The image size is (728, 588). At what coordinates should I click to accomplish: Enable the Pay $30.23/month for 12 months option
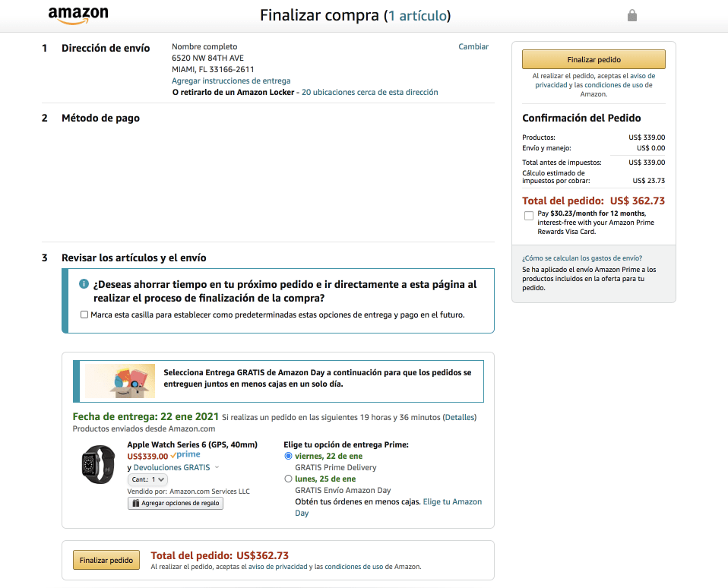(529, 216)
